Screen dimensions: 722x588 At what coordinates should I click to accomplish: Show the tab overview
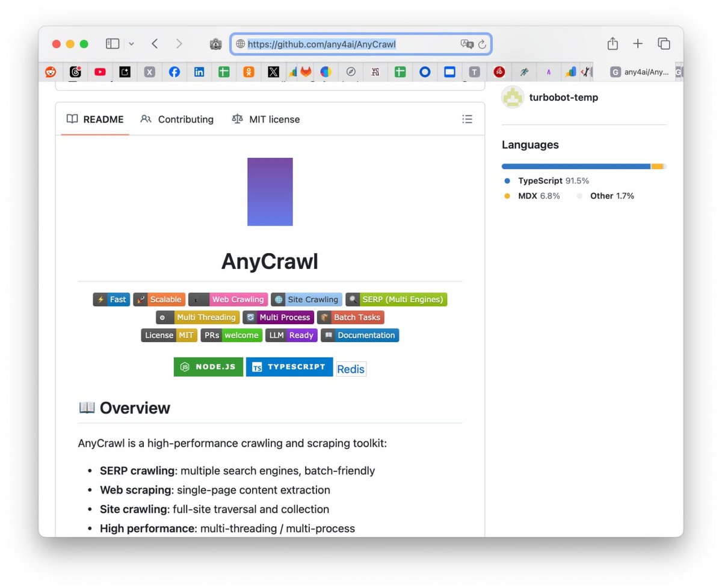click(664, 43)
